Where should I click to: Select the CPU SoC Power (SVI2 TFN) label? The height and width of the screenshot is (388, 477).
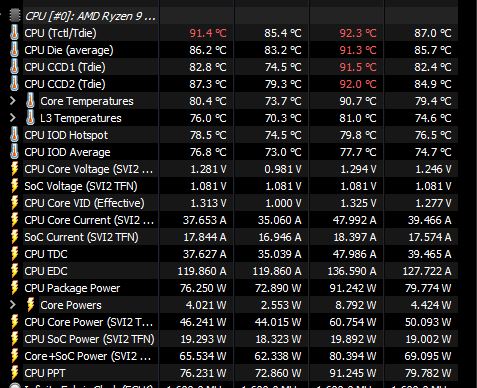pos(89,339)
